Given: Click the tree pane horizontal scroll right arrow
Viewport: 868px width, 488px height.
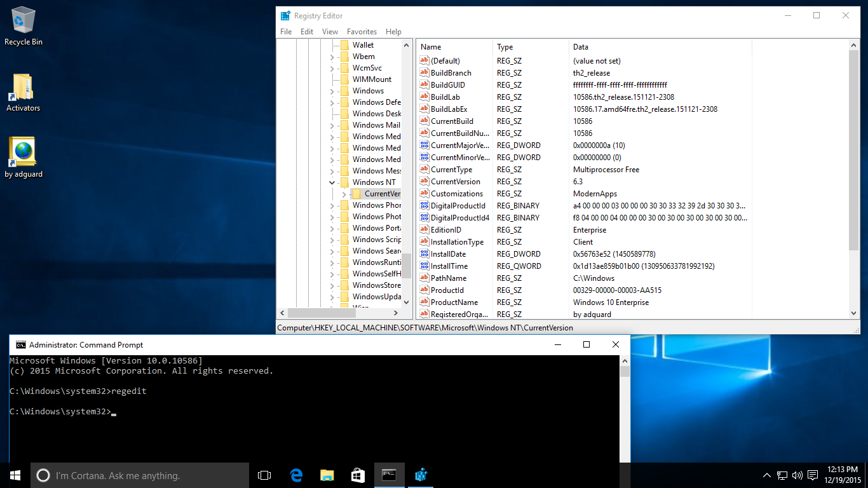Looking at the screenshot, I should click(397, 313).
